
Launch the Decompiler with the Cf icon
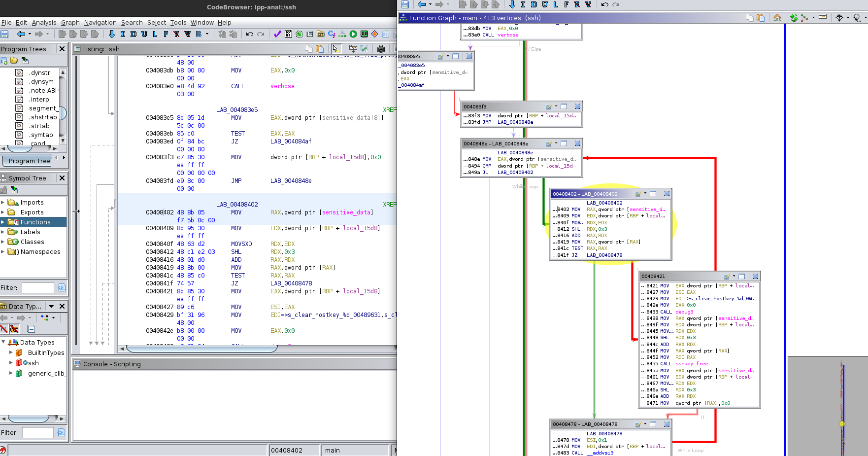(333, 34)
